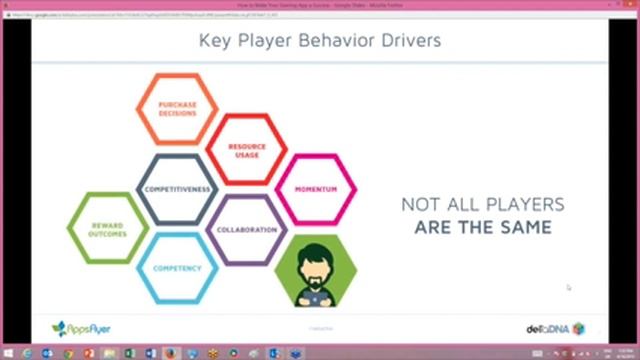The height and width of the screenshot is (360, 640).
Task: Click the "NOT ALL PLAYERS" text
Action: point(483,204)
